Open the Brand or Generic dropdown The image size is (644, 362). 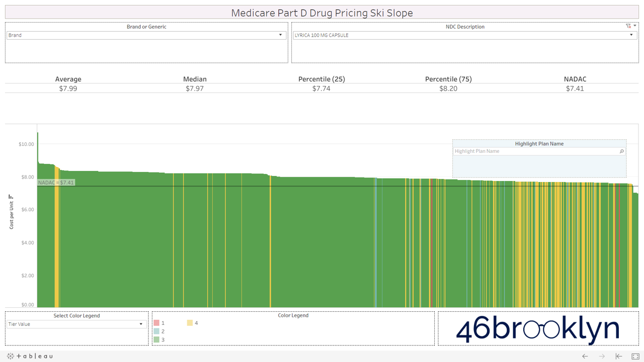[x=146, y=35]
